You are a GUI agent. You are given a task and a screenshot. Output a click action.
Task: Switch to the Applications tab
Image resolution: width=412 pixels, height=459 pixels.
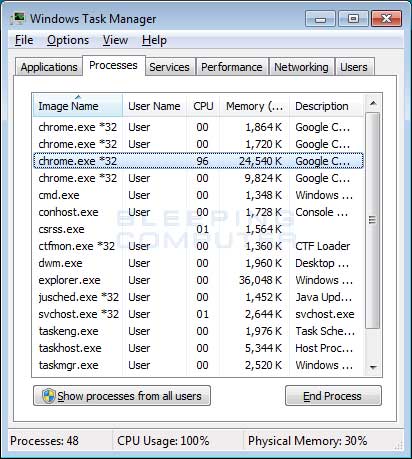point(49,67)
